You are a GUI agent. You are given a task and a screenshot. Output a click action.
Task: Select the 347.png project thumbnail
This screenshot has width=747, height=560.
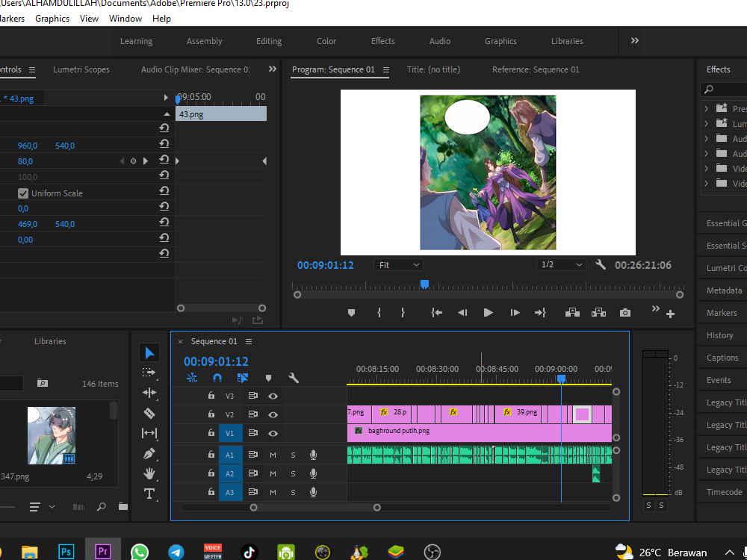point(52,435)
